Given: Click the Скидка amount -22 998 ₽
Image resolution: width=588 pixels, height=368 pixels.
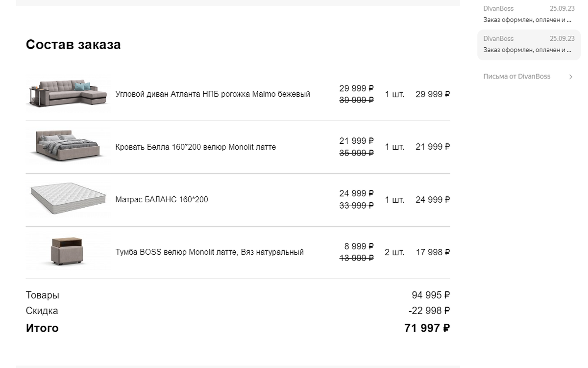Looking at the screenshot, I should pyautogui.click(x=429, y=311).
